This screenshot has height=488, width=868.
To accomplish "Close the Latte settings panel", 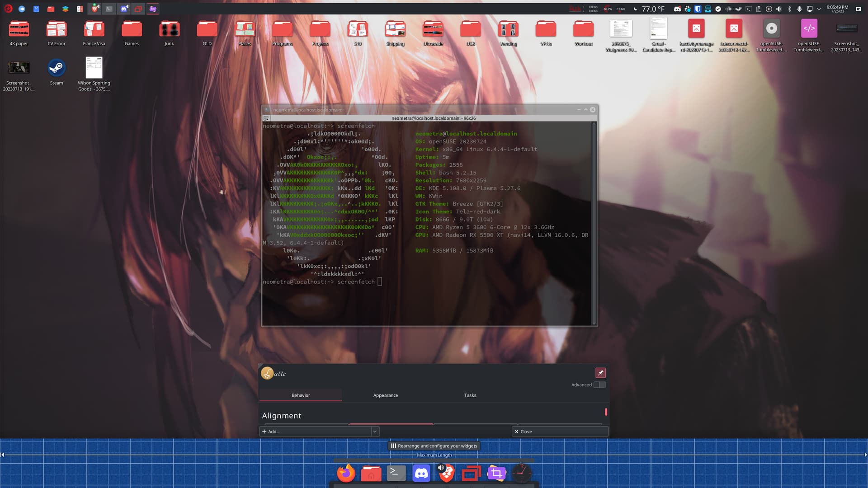I will point(560,432).
